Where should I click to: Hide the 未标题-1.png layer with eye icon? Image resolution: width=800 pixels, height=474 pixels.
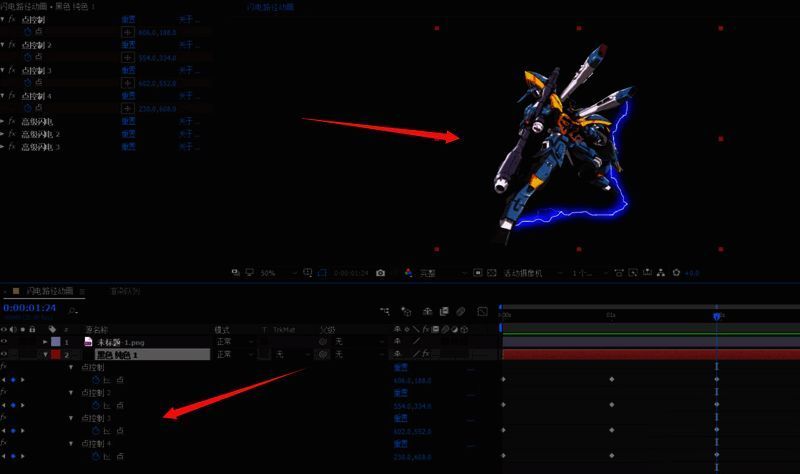click(x=4, y=341)
